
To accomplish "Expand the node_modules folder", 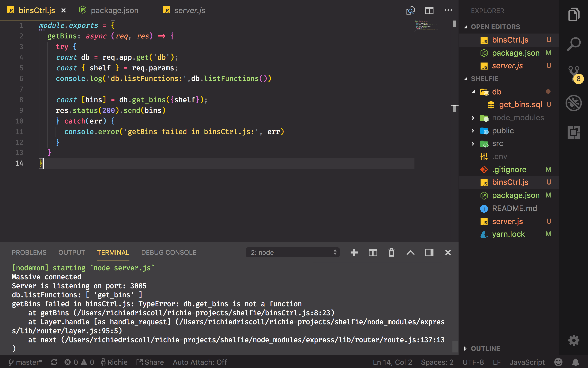I will tap(509, 118).
